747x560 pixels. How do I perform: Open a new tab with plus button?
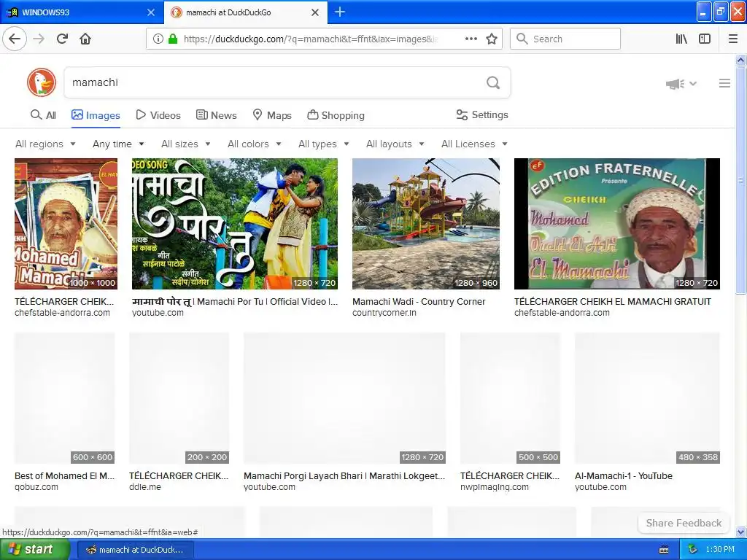[x=340, y=12]
